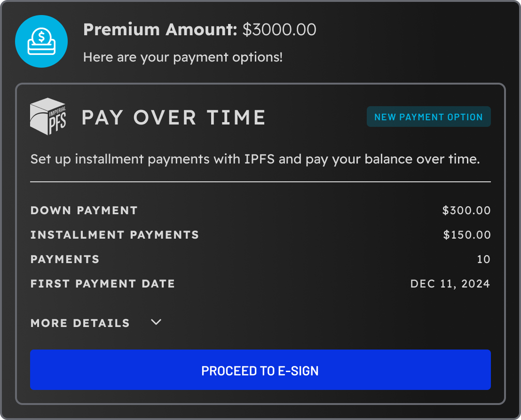Click the divider line under the description
The height and width of the screenshot is (420, 521).
pyautogui.click(x=260, y=181)
